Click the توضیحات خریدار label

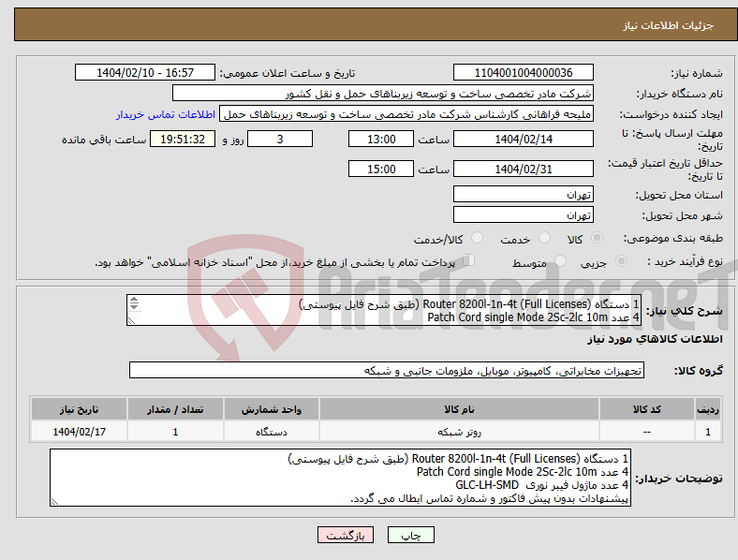(x=679, y=479)
